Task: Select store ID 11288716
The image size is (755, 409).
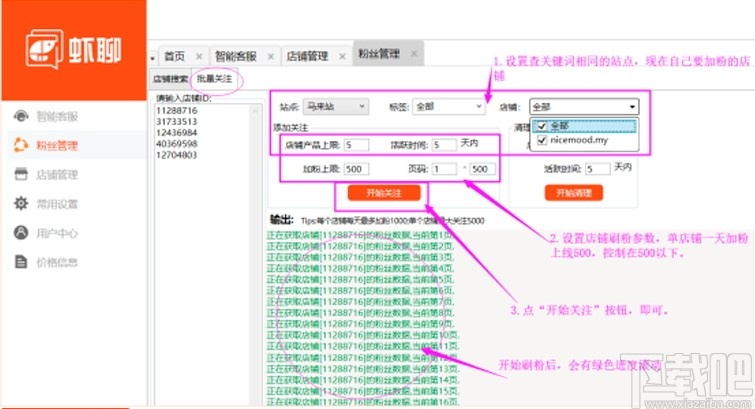Action: (177, 110)
